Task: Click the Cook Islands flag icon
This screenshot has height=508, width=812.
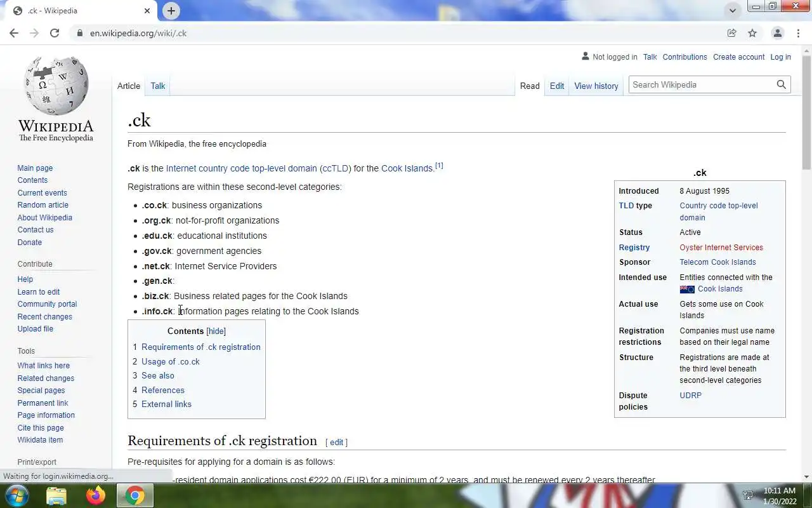Action: [687, 289]
